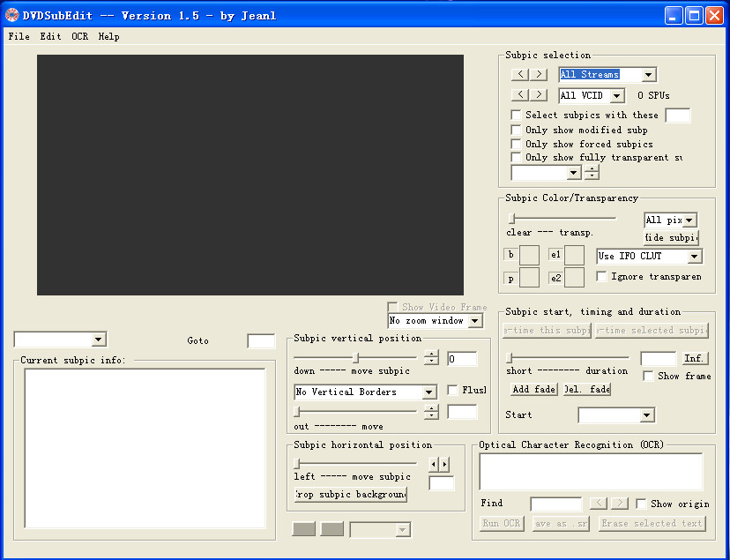
Task: Open the File menu
Action: (x=19, y=36)
